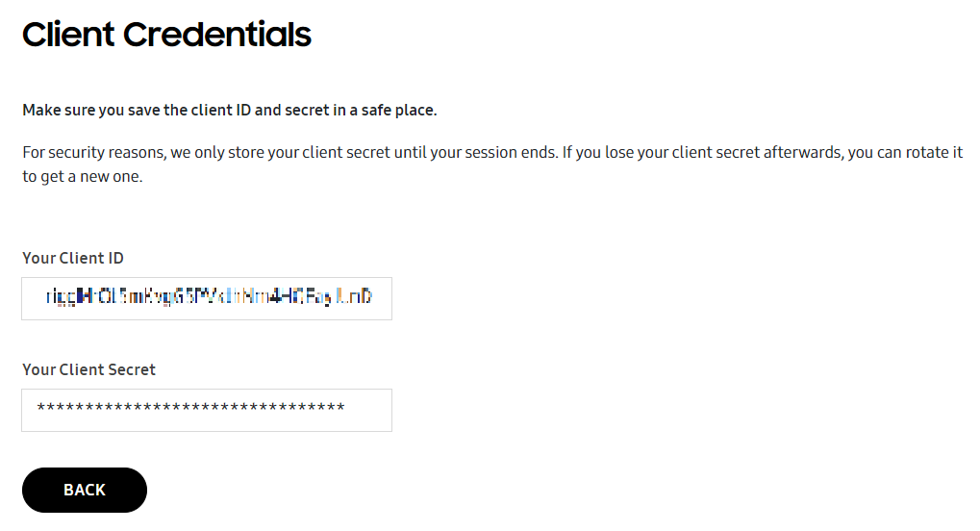Click the masked asterisks in secret field
The image size is (980, 531).
[190, 409]
